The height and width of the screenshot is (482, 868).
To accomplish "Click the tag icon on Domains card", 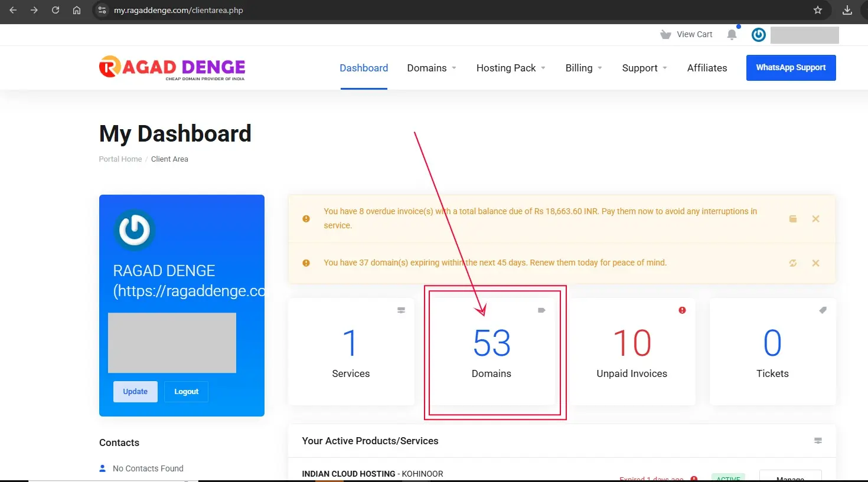I will 541,310.
